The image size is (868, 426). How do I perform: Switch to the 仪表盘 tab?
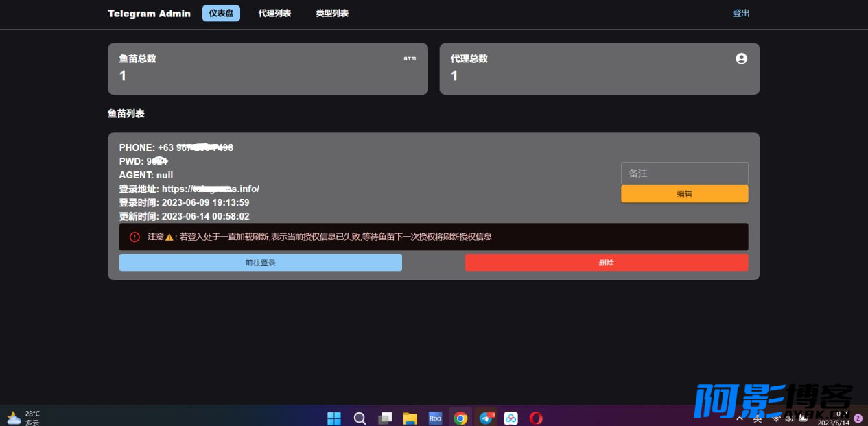pyautogui.click(x=221, y=13)
